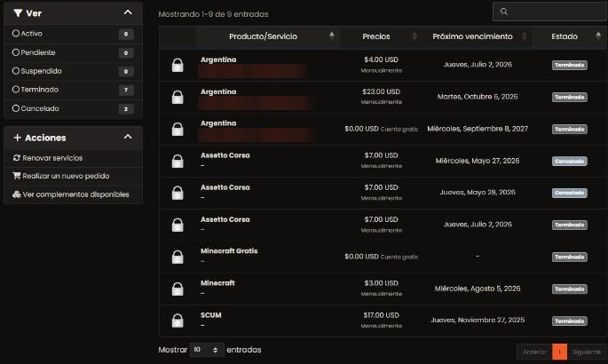This screenshot has height=364, width=608.
Task: Collapse the Ver panel with its chevron
Action: [128, 12]
